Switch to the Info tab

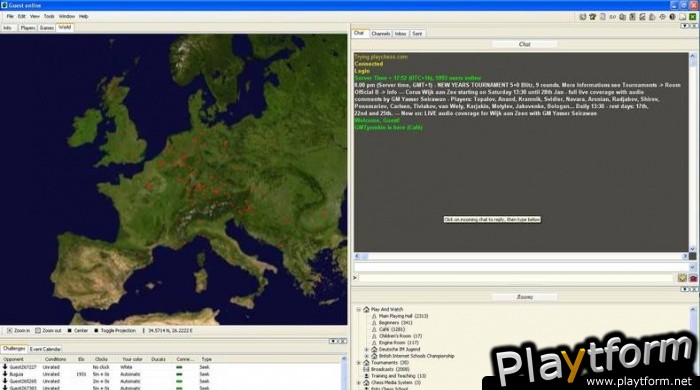(x=8, y=28)
